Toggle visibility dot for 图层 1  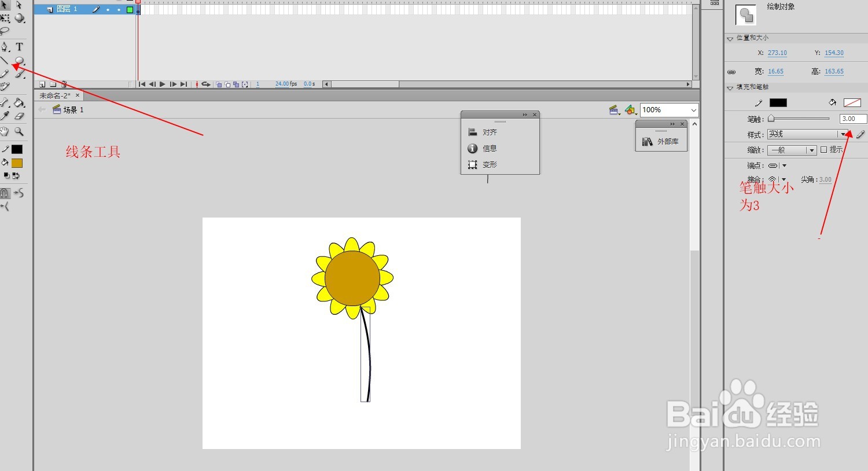108,9
